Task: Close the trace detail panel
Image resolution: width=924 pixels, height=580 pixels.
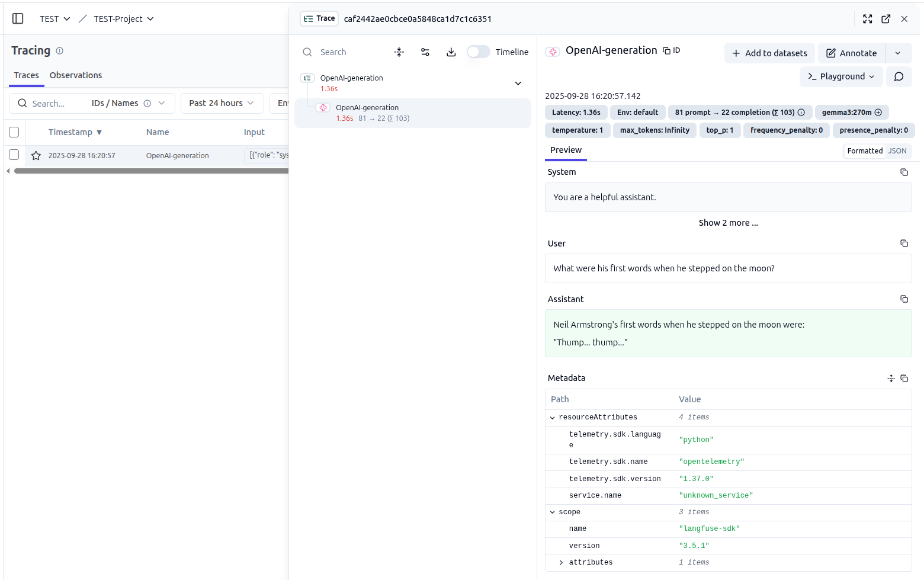Action: (904, 19)
